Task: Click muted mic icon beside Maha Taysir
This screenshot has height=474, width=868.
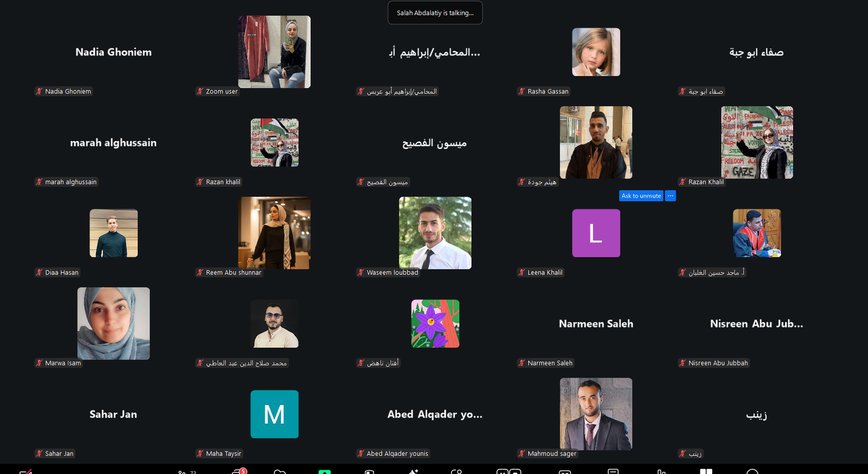Action: point(200,453)
